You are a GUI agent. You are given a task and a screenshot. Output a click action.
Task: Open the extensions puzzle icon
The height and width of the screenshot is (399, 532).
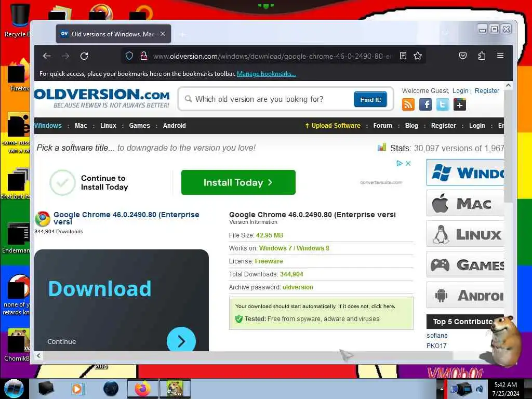tap(482, 56)
